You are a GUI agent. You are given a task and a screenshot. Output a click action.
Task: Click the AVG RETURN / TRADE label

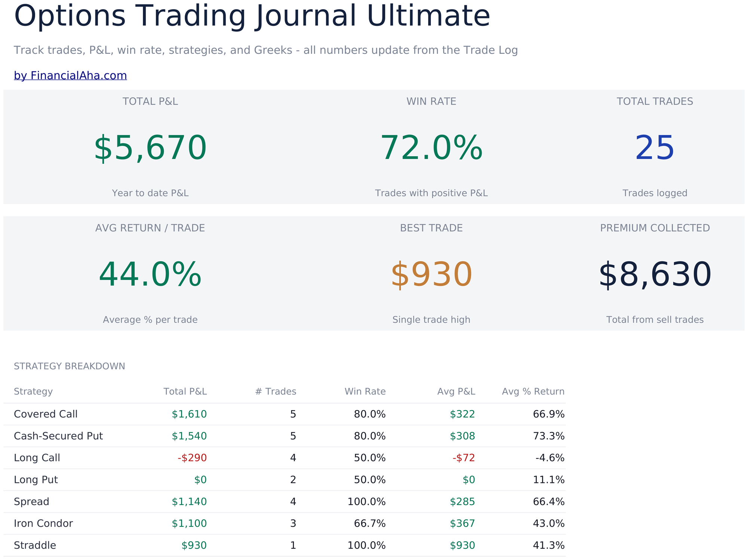(150, 228)
